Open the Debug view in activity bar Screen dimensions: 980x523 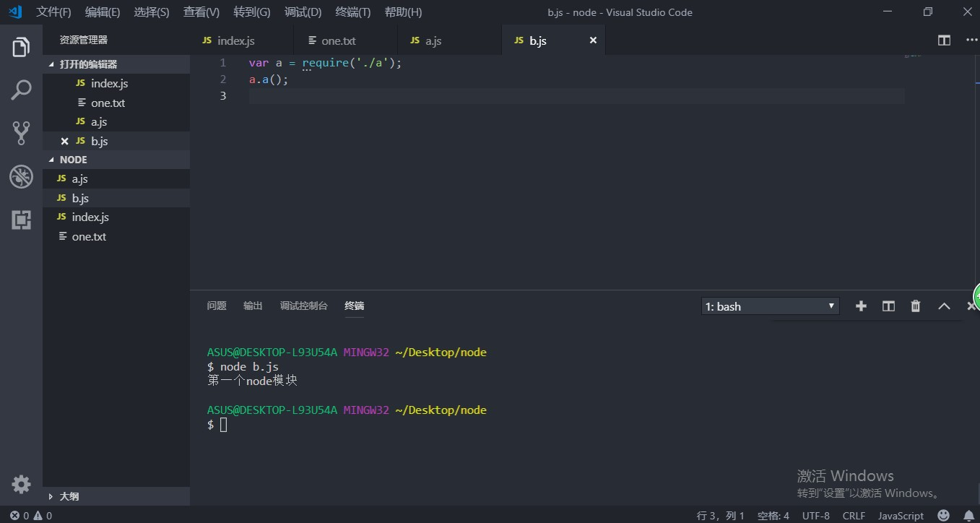tap(21, 176)
